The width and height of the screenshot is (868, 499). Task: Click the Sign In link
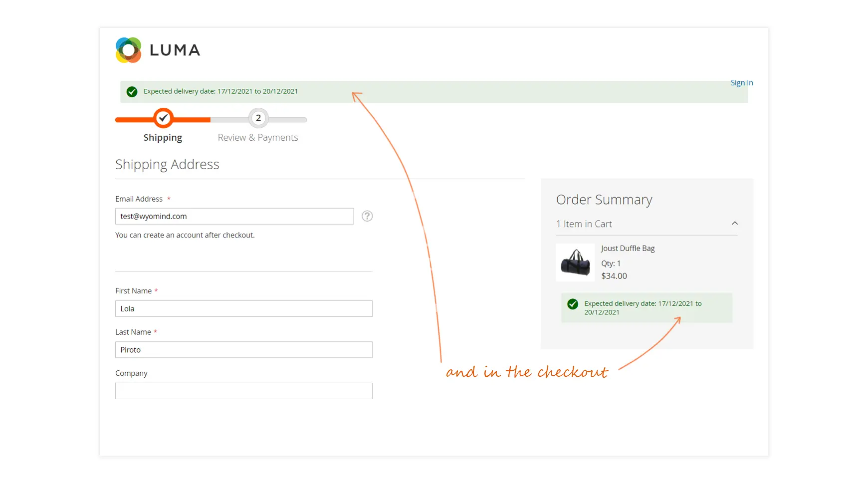coord(741,83)
